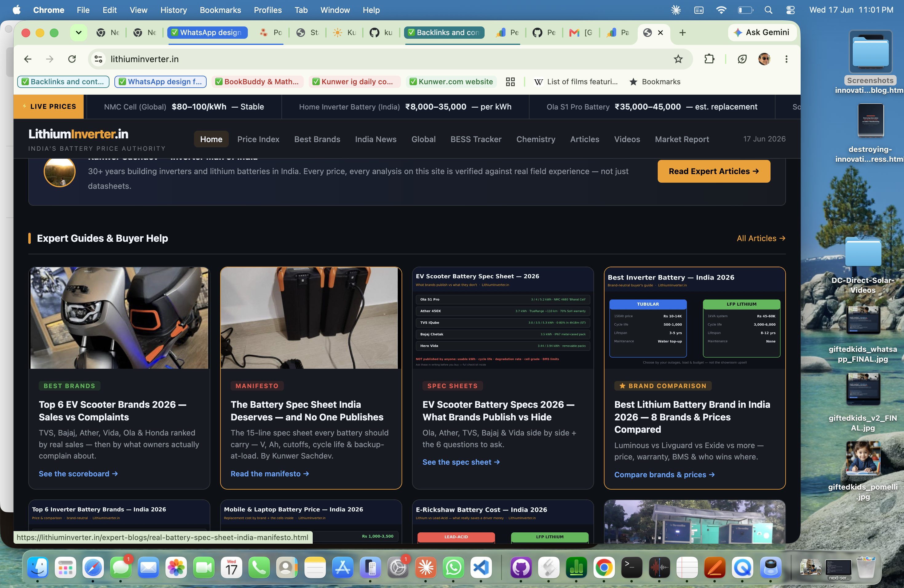The image size is (904, 588).
Task: Open the All Articles link
Action: (x=761, y=238)
